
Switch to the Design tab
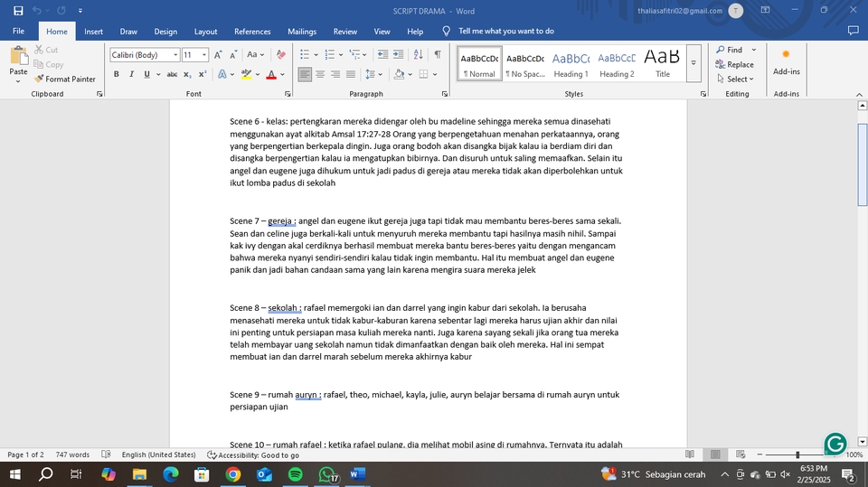[x=165, y=32]
